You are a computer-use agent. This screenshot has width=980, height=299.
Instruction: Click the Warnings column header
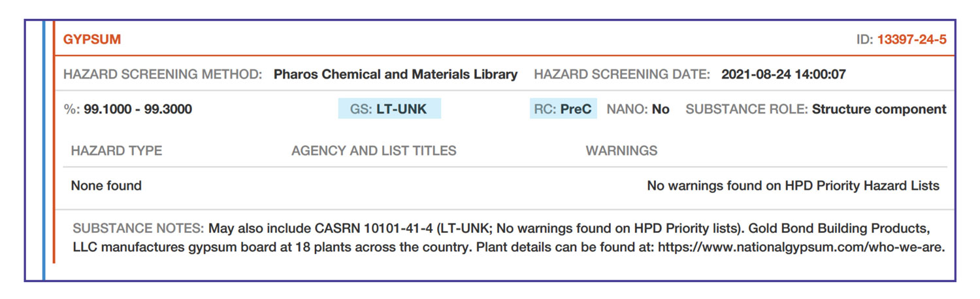621,150
